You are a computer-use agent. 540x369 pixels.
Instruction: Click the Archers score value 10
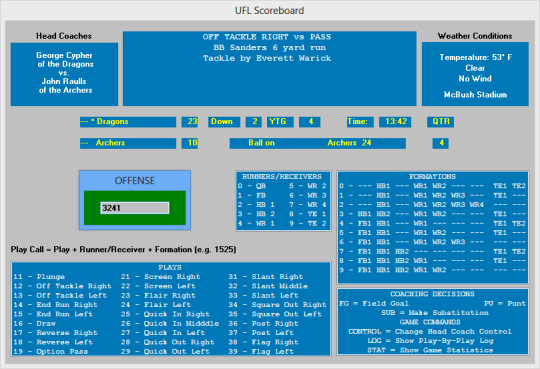pos(190,143)
